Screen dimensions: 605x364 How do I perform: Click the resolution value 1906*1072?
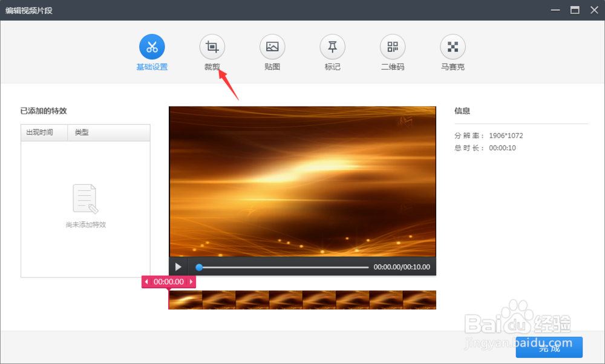click(506, 135)
